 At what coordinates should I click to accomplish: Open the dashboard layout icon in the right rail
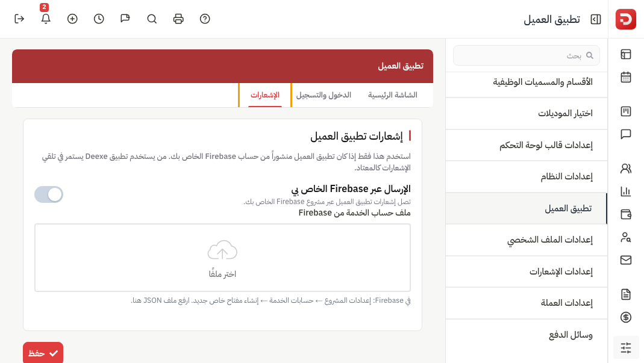625,54
